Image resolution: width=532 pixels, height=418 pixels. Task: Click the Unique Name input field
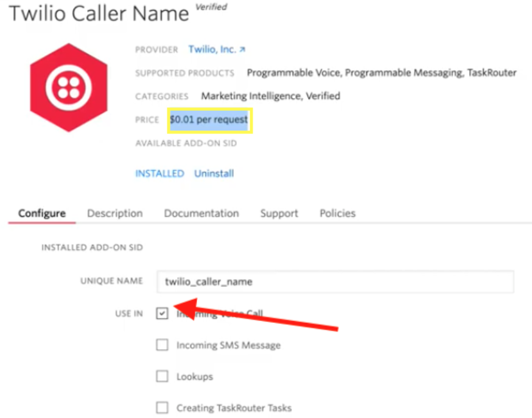coord(335,282)
